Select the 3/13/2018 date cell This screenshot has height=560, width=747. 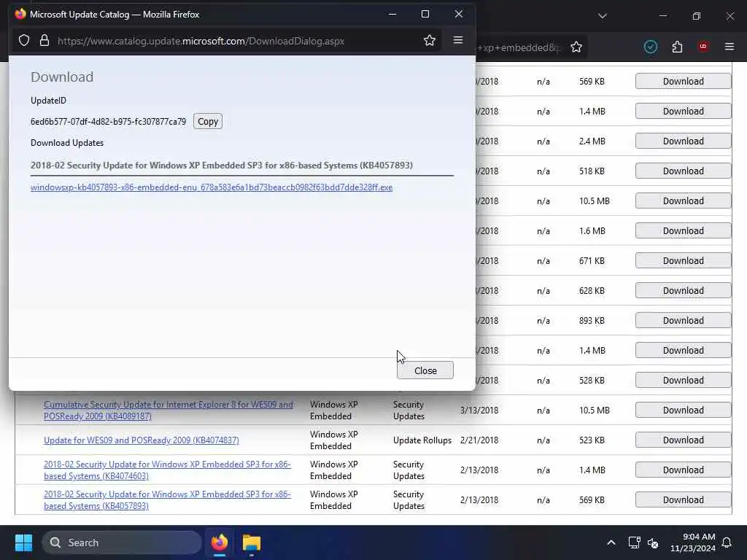[x=479, y=410]
